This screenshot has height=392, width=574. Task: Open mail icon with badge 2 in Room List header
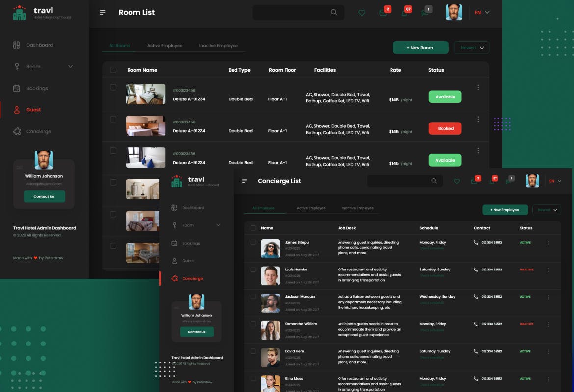(x=383, y=13)
